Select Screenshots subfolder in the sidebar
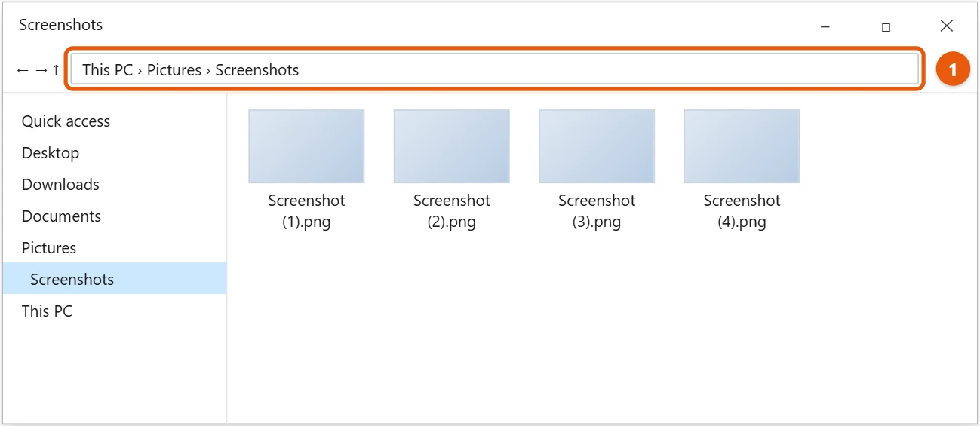This screenshot has height=426, width=980. tap(115, 278)
